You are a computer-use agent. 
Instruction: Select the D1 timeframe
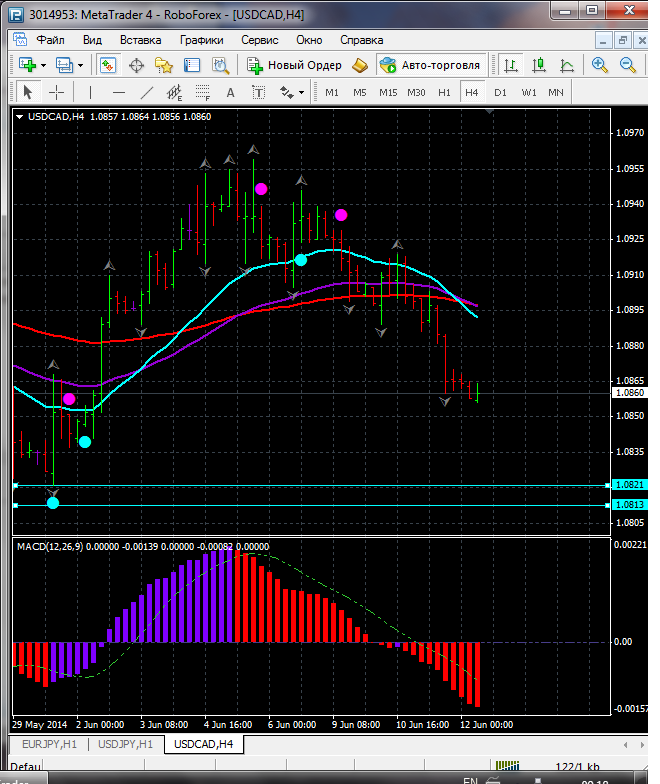(500, 92)
